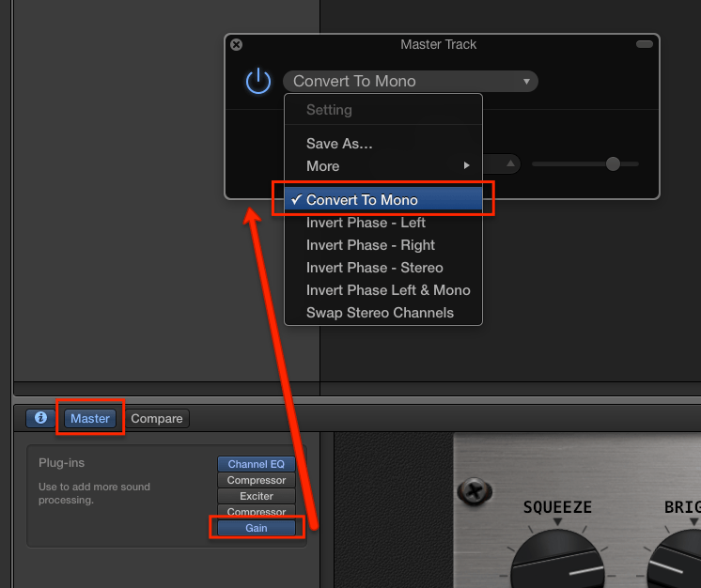Expand the More submenu
This screenshot has width=701, height=588.
383,166
